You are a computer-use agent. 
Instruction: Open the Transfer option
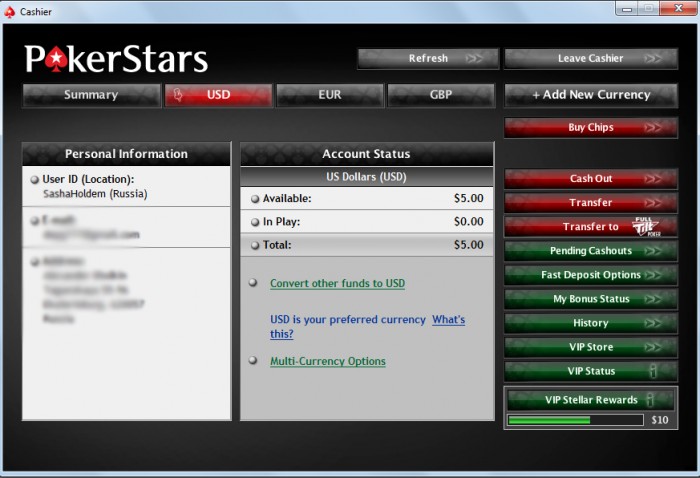[591, 203]
